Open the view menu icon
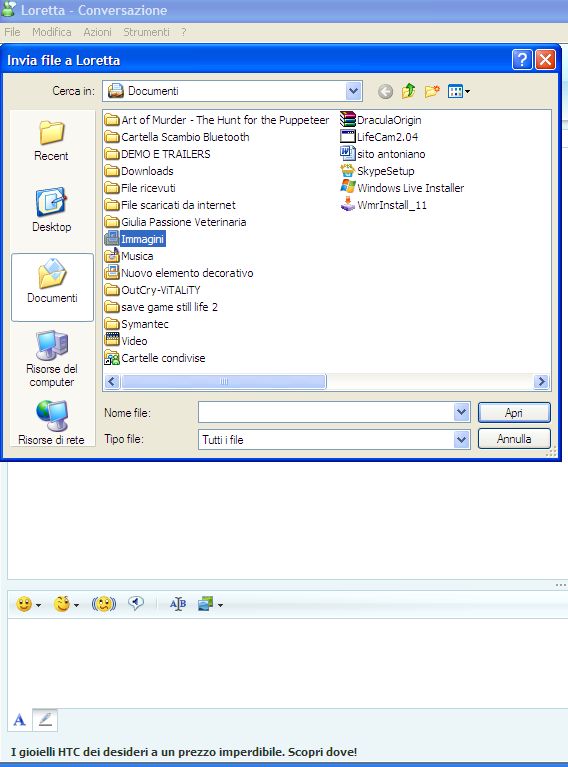This screenshot has height=767, width=568. [458, 91]
